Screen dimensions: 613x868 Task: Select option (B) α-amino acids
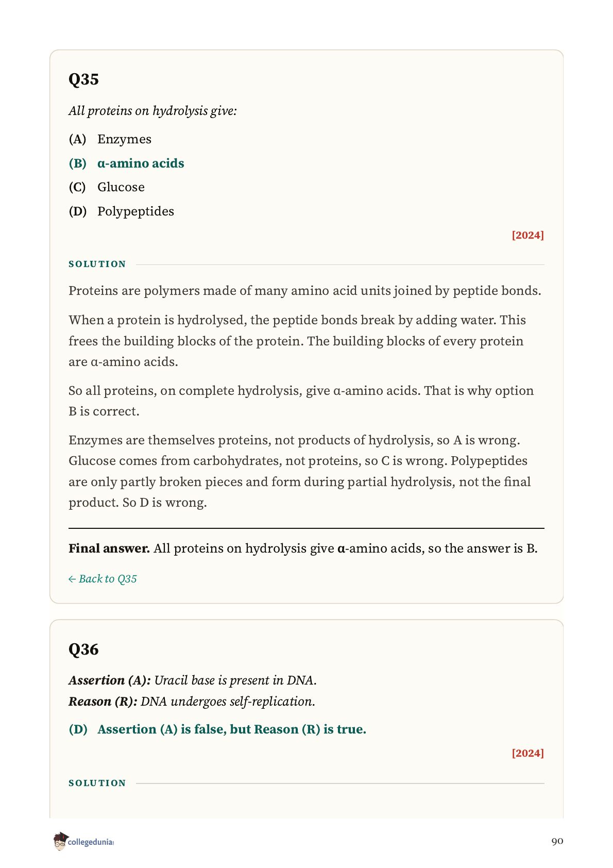127,163
